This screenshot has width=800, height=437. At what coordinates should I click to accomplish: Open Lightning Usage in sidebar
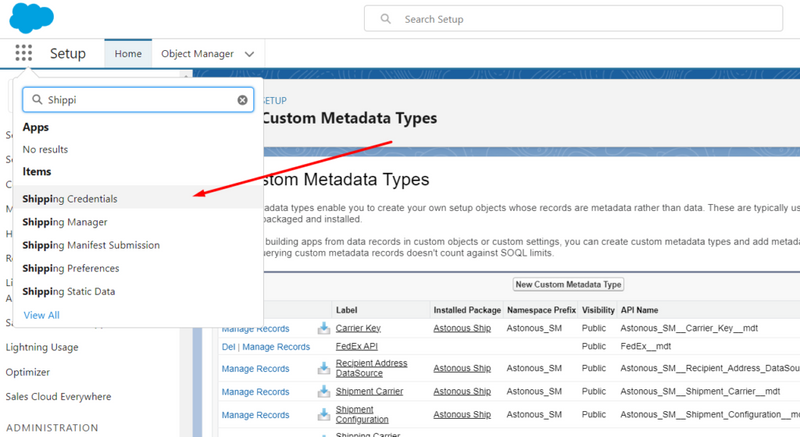[42, 347]
